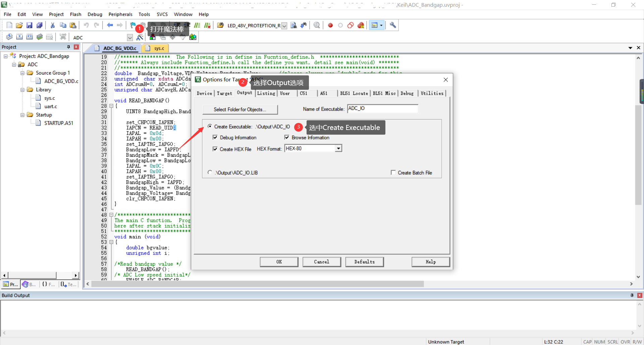
Task: Select Create Executable radio button
Action: pos(210,126)
